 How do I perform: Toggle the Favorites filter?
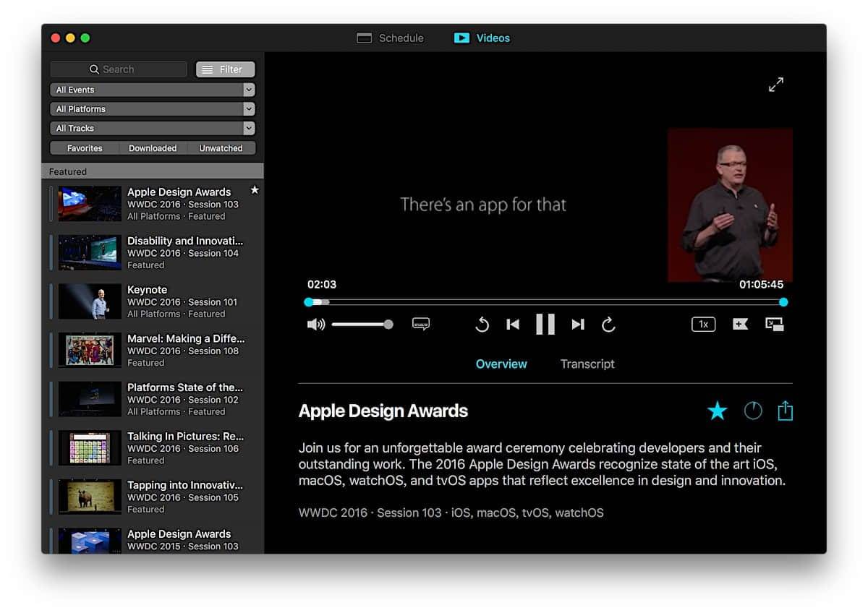pos(85,148)
